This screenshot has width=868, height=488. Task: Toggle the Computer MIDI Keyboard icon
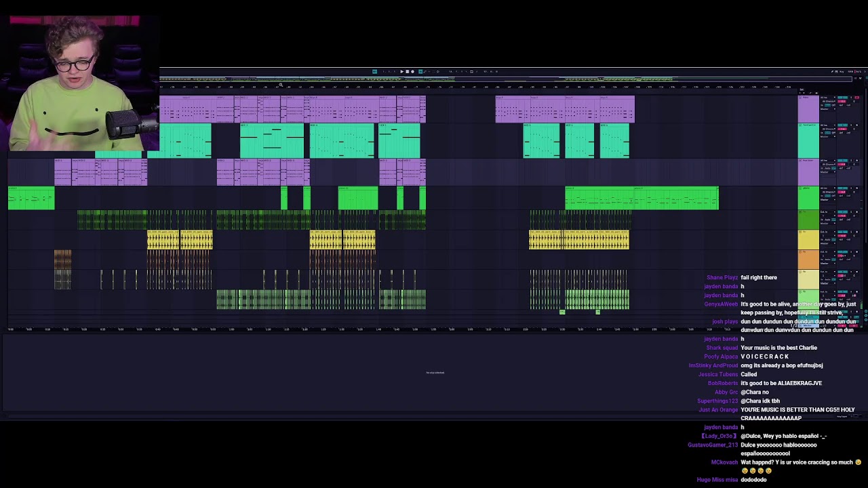click(836, 72)
